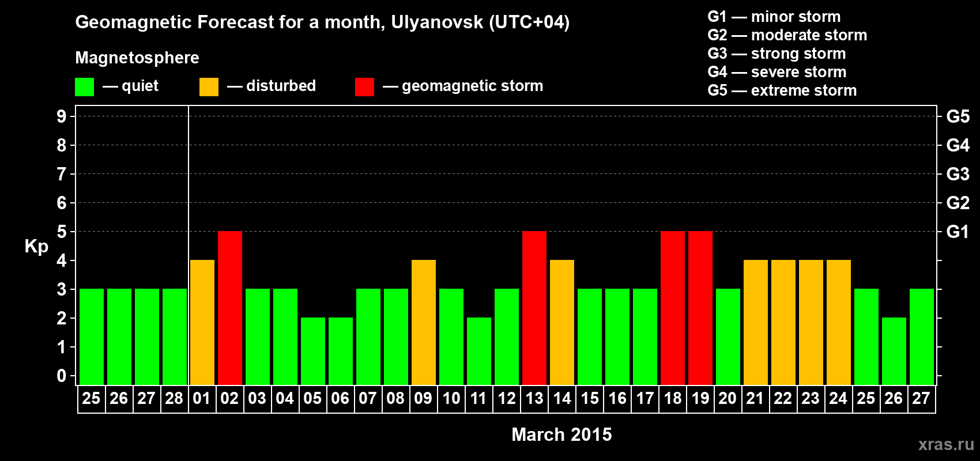Screen dimensions: 980x461
Task: Click the date label 18 on the axis
Action: tap(673, 399)
